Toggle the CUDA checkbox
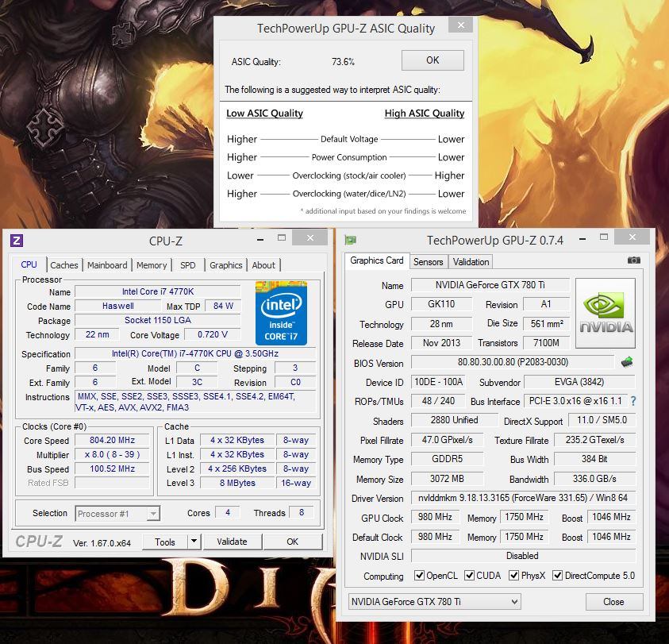669x644 pixels. coord(469,575)
